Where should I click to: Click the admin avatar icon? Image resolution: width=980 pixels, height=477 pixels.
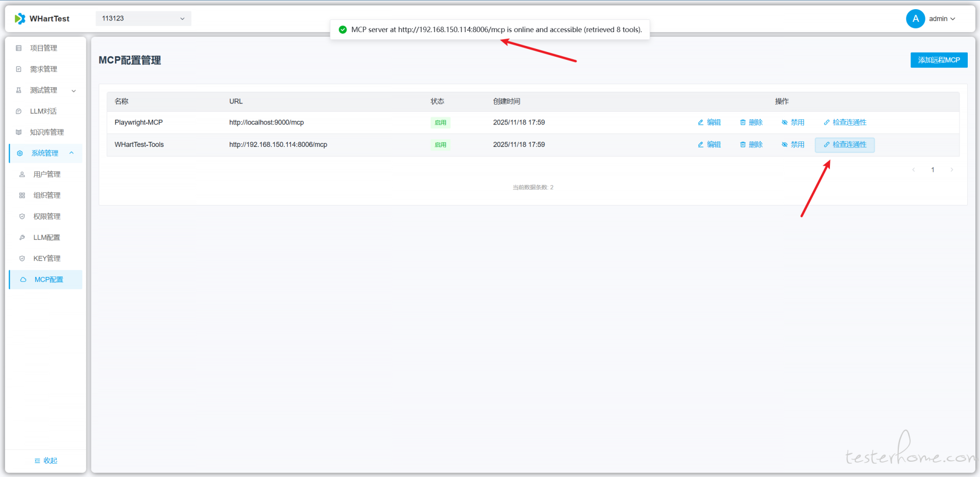coord(915,19)
